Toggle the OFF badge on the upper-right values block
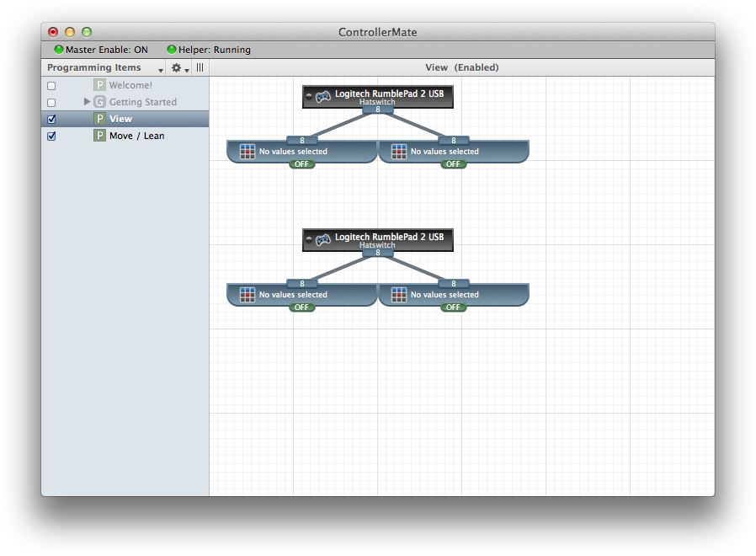Image resolution: width=756 pixels, height=556 pixels. click(x=453, y=164)
